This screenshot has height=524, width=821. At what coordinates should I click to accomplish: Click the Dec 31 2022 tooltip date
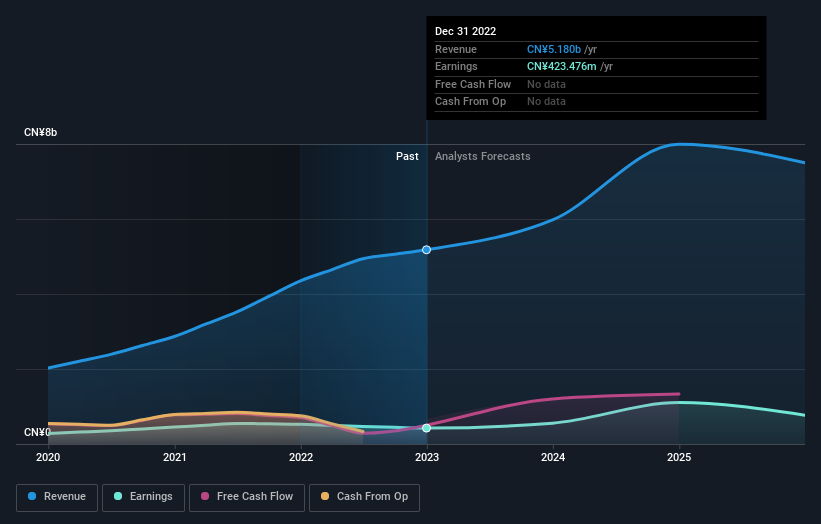pos(465,31)
